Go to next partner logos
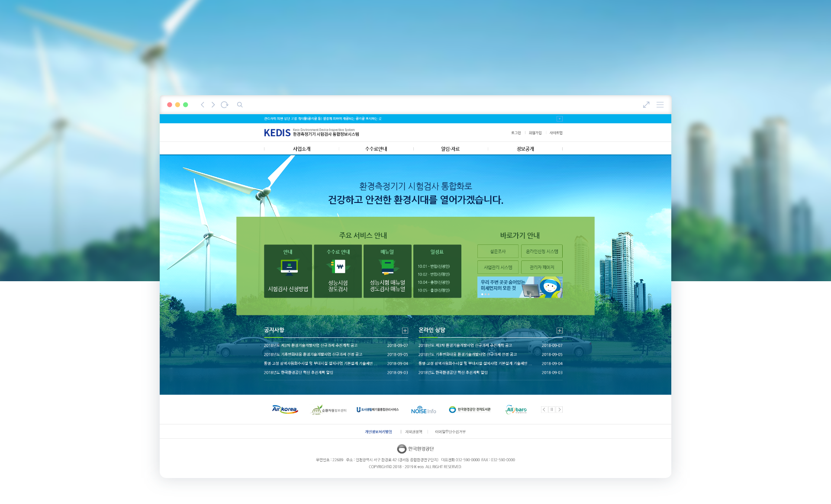 pos(559,410)
